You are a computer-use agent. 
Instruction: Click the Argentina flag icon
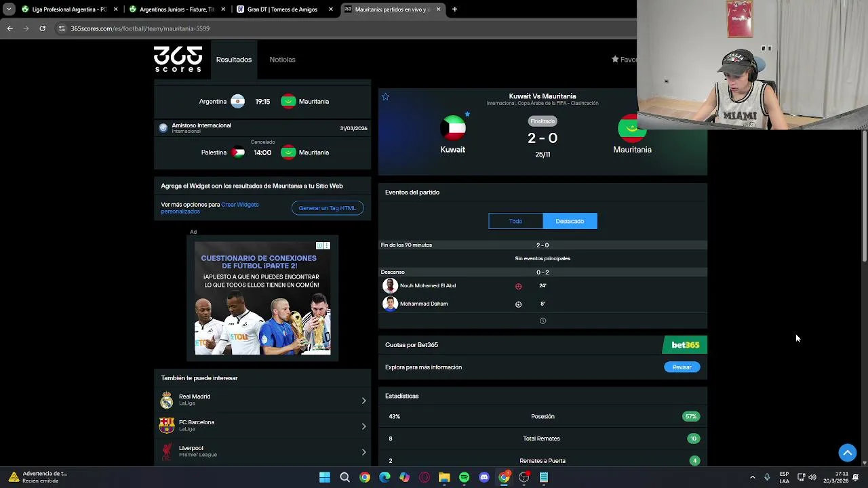pyautogui.click(x=237, y=102)
